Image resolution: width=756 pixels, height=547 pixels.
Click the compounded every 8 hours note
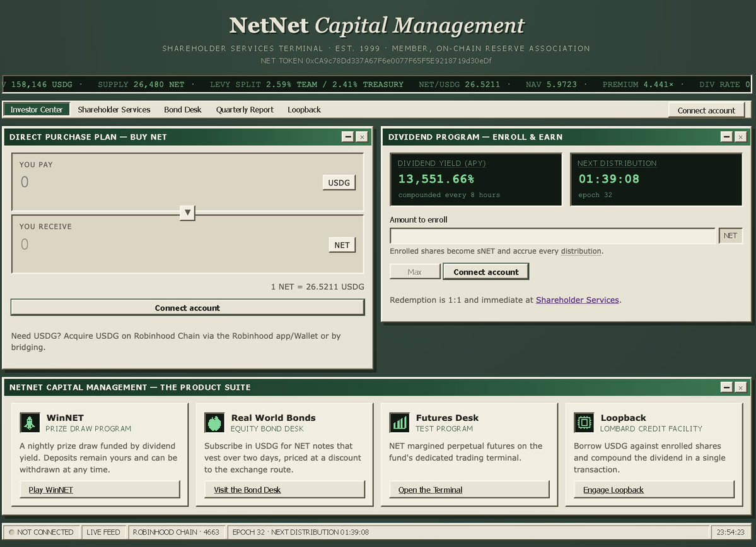[x=449, y=195]
